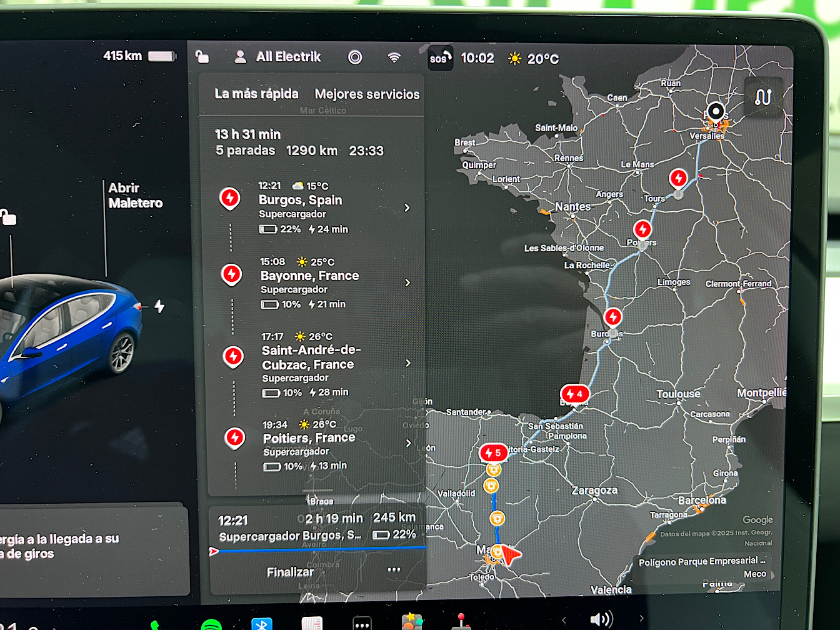Expand Saint-André-de-Cubzac stop details
Viewport: 840px width, 630px height.
(408, 362)
